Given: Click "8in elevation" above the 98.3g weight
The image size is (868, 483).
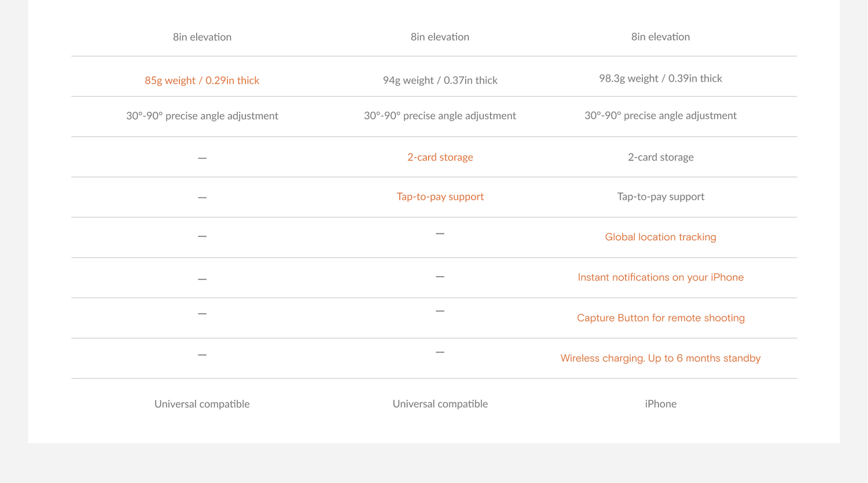Looking at the screenshot, I should click(660, 37).
